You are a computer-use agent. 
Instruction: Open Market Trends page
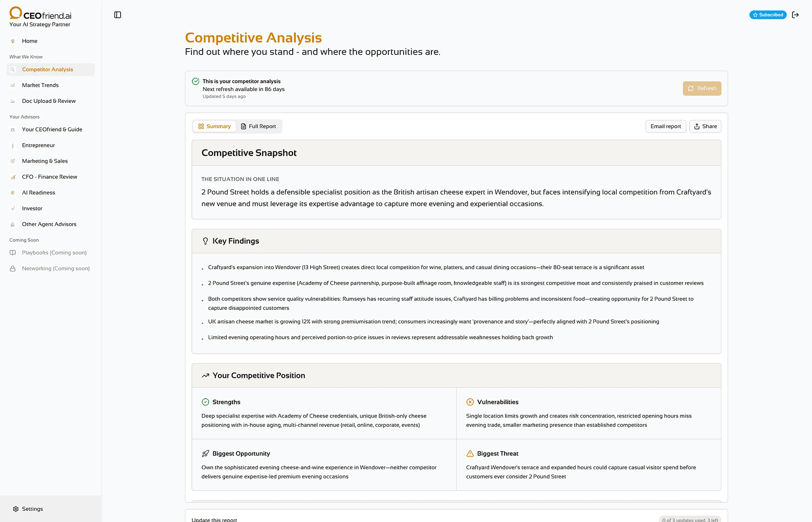point(40,85)
